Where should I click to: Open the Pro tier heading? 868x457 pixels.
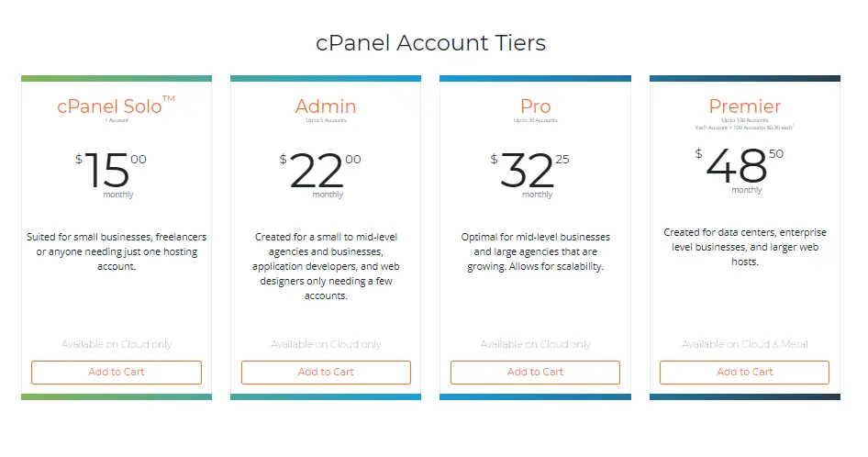pyautogui.click(x=535, y=106)
